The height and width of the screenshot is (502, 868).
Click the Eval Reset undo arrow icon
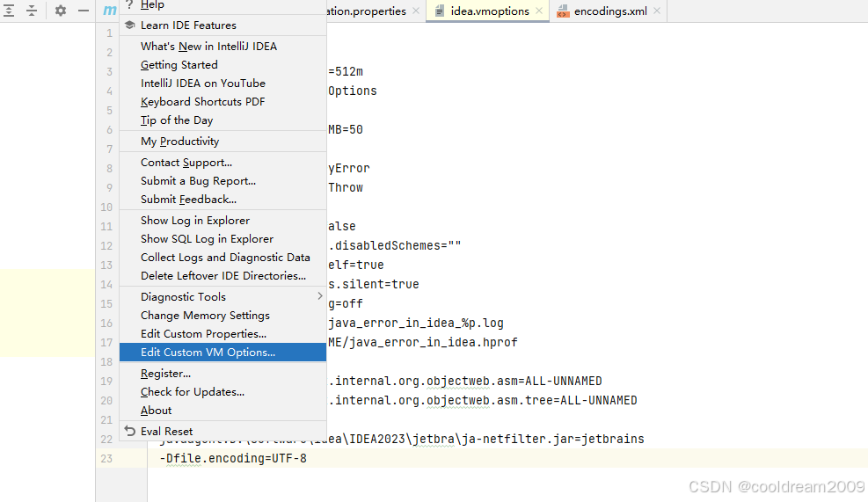tap(129, 431)
